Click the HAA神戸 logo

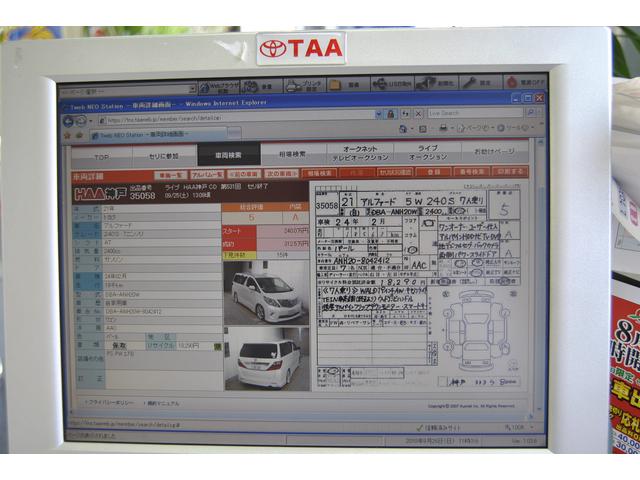(100, 194)
